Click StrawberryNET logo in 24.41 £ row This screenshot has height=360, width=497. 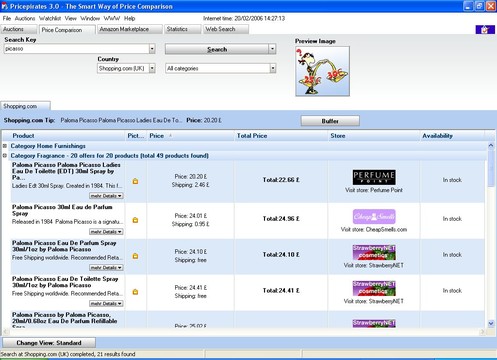[x=374, y=288]
